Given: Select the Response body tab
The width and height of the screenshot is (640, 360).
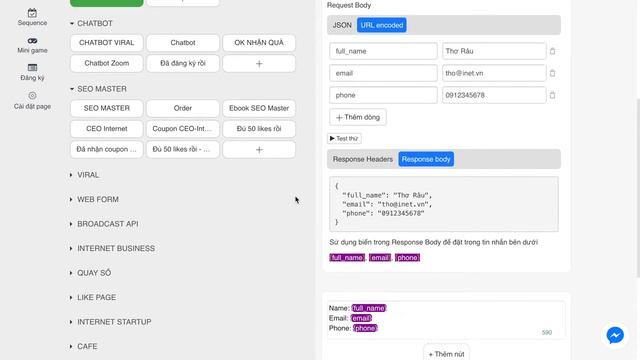Looking at the screenshot, I should 426,159.
